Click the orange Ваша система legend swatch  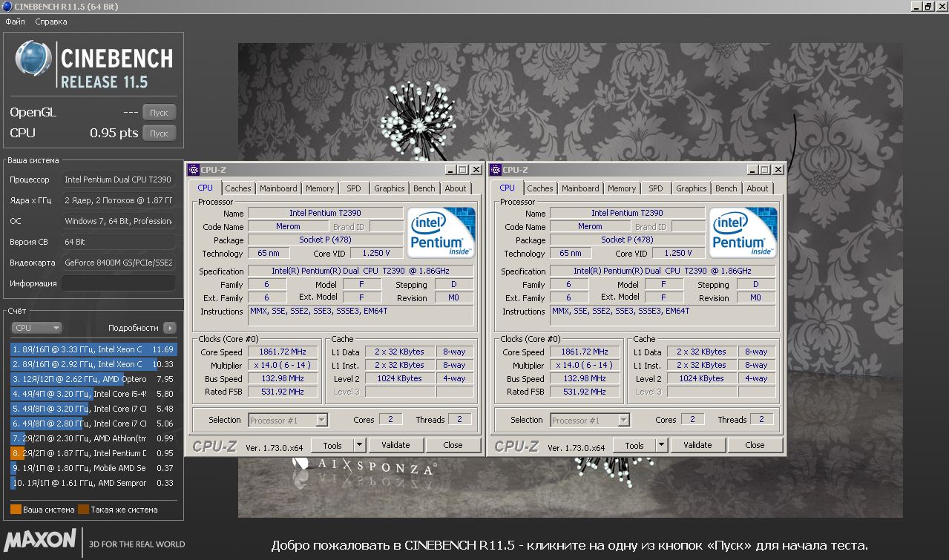(x=16, y=510)
